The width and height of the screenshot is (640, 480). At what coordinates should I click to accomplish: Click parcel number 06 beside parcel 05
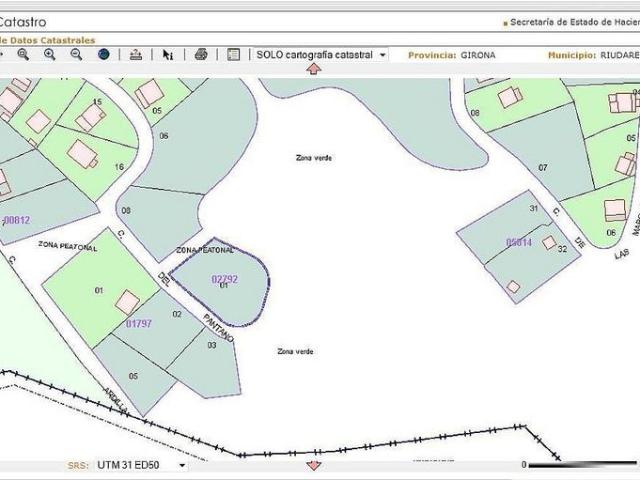164,136
